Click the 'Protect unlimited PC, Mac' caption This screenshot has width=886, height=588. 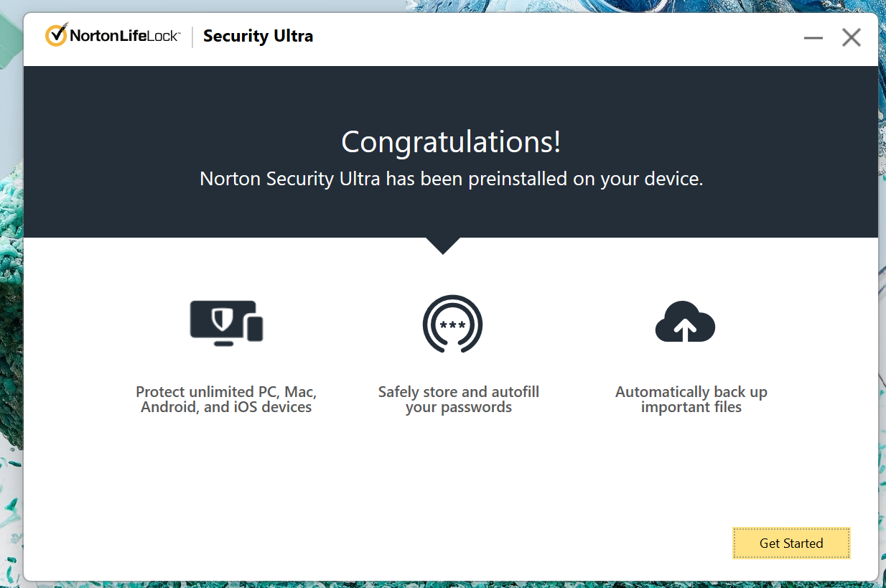click(x=226, y=392)
